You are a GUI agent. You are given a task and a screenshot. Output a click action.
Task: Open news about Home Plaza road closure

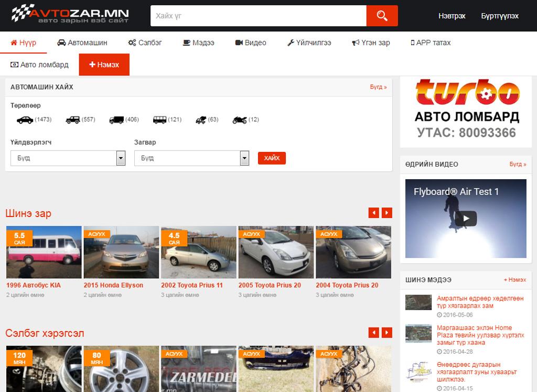[480, 335]
